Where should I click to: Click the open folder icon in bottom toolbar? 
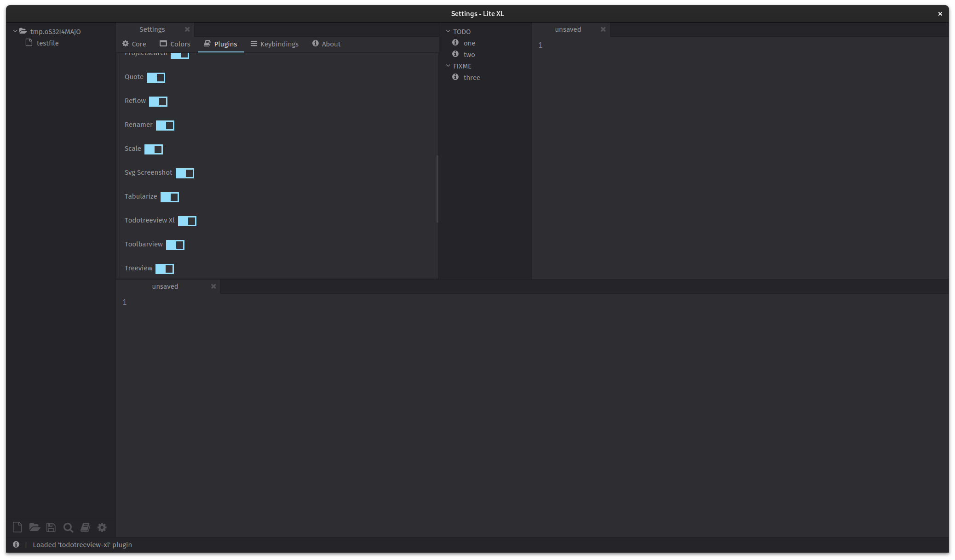pyautogui.click(x=35, y=527)
